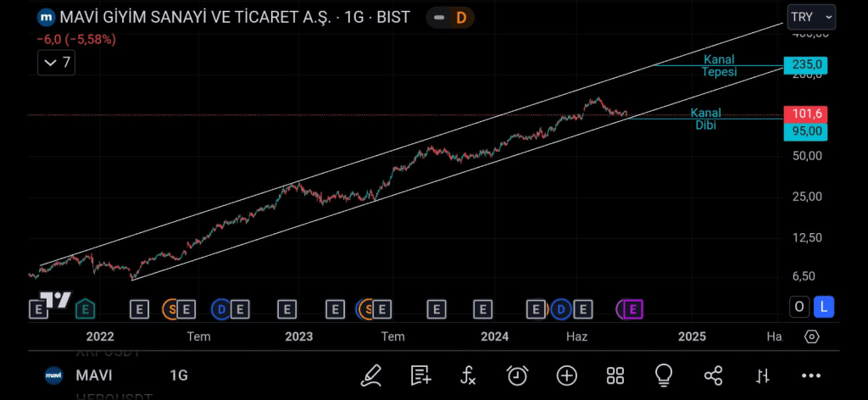Viewport: 868px width, 400px height.
Task: Tap the 50,00 price axis value
Action: point(807,155)
